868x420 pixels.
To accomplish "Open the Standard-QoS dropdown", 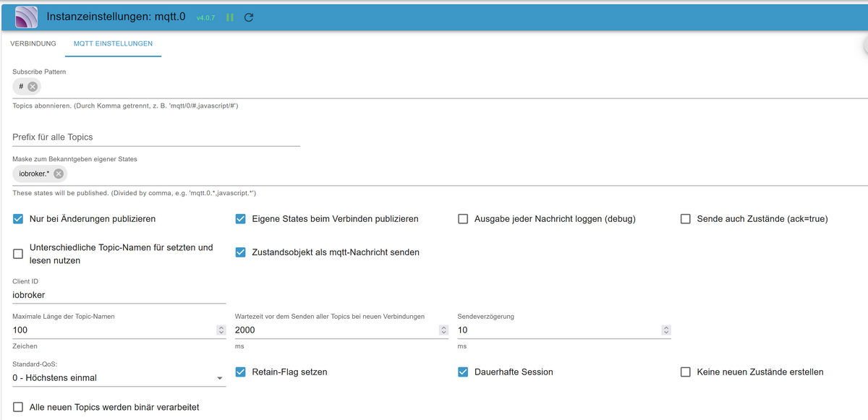I will (119, 378).
